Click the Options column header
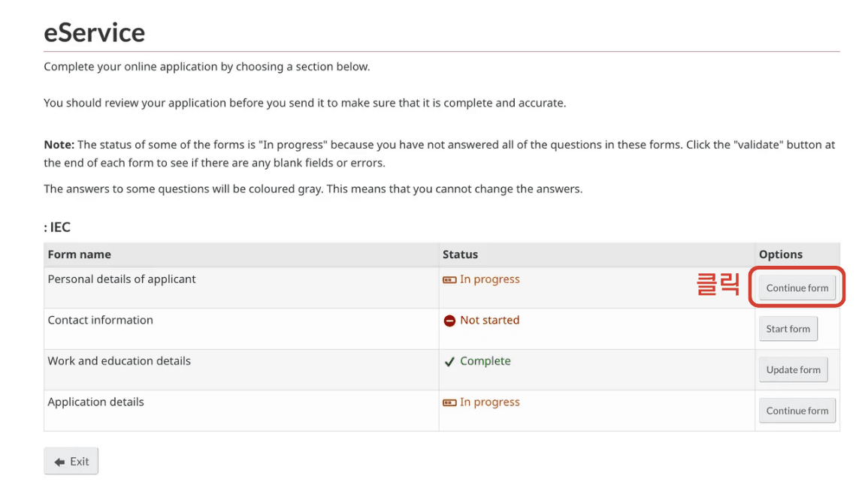 point(780,255)
